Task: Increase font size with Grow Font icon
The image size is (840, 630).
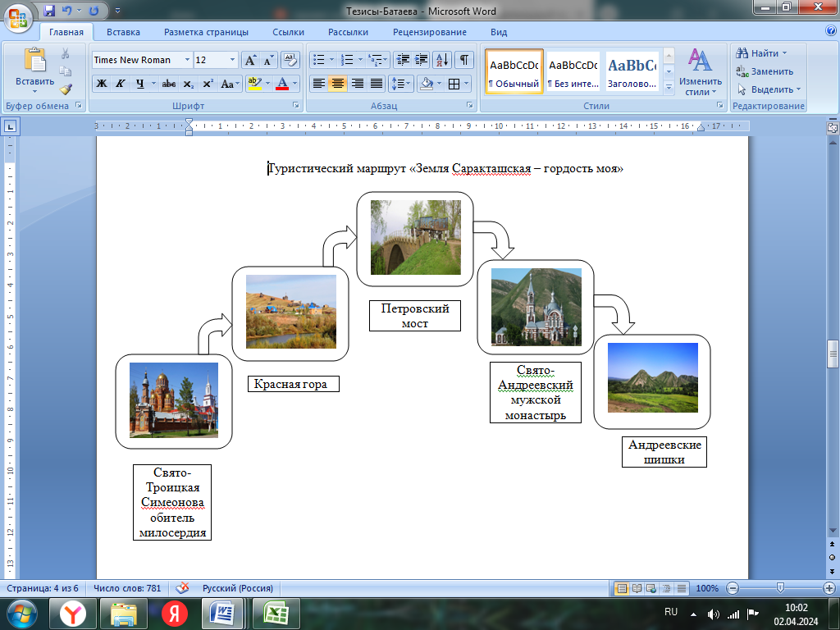Action: click(x=251, y=60)
